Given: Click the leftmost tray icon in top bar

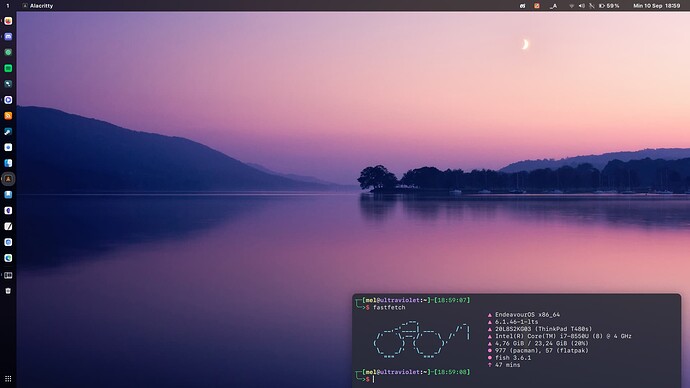Looking at the screenshot, I should coord(522,6).
